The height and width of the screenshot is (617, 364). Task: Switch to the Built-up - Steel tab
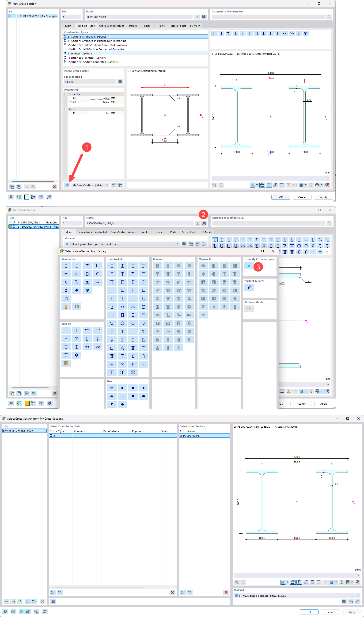pos(86,26)
